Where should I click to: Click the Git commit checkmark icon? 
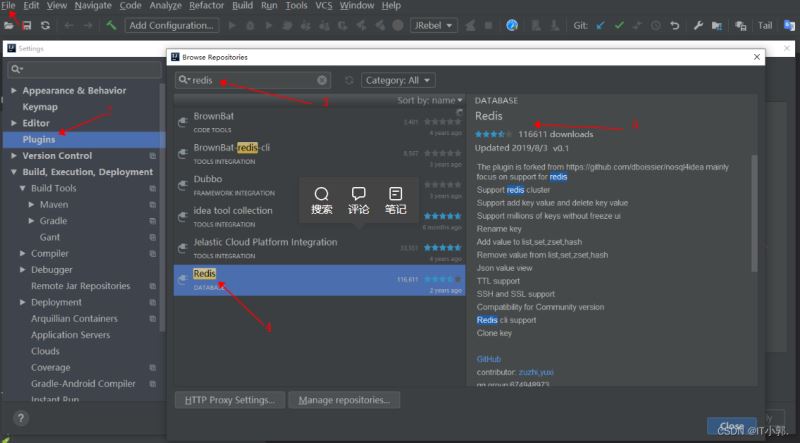619,26
